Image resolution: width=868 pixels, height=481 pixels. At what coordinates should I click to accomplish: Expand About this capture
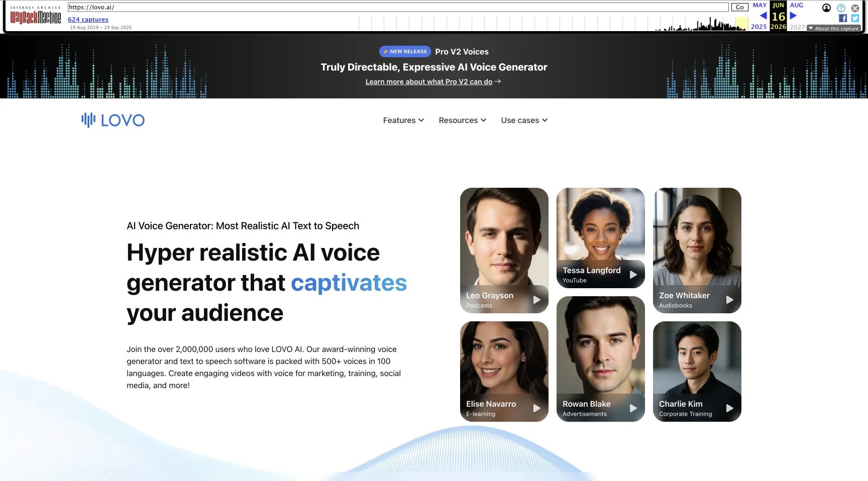[833, 29]
